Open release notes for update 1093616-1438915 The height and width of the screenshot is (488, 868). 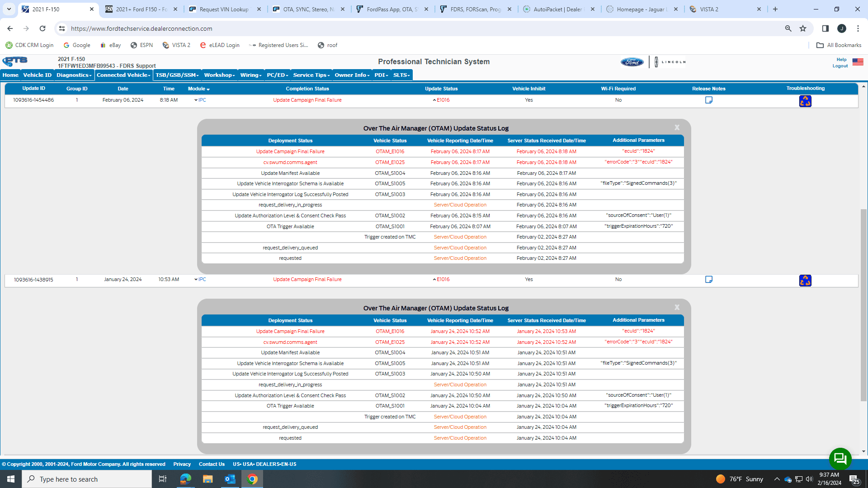(x=709, y=279)
